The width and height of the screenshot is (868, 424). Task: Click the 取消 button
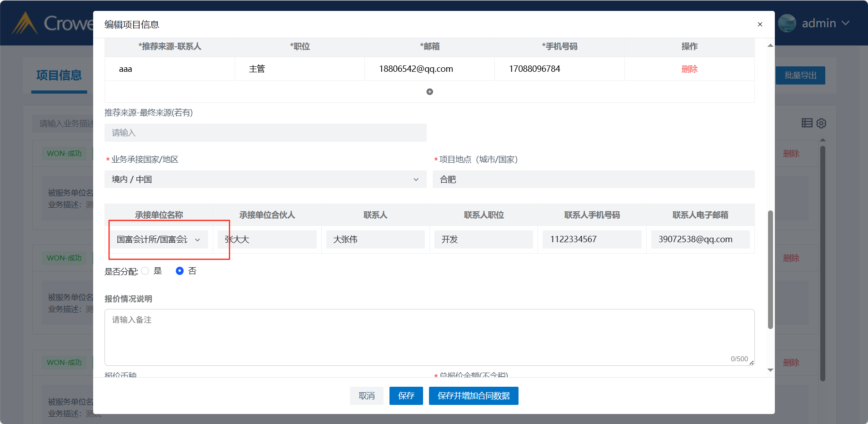(367, 396)
